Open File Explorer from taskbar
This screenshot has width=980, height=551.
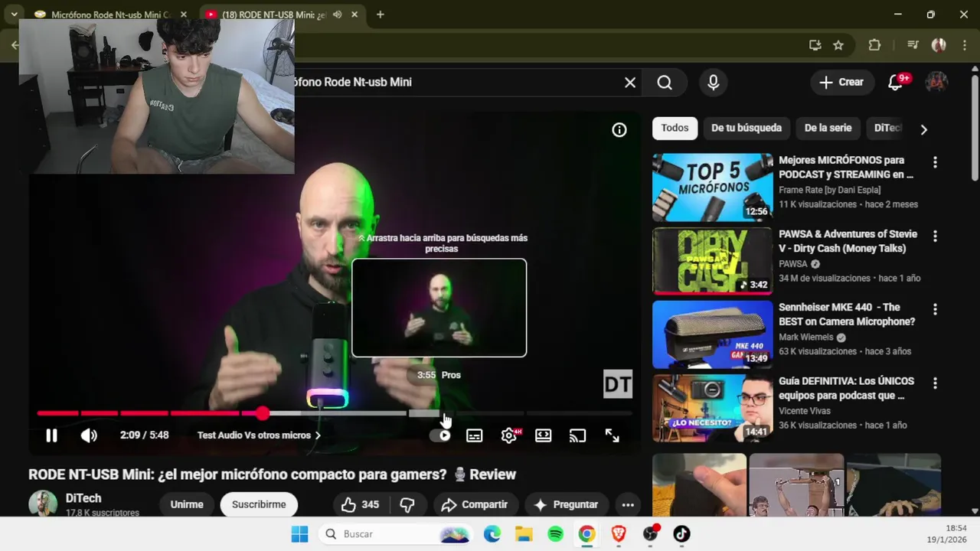point(524,534)
